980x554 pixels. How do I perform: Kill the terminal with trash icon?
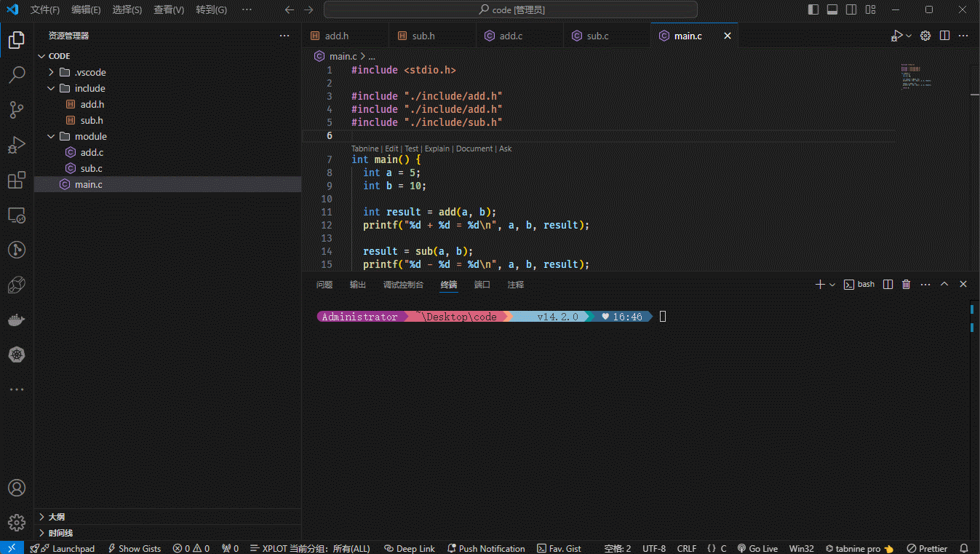(906, 285)
